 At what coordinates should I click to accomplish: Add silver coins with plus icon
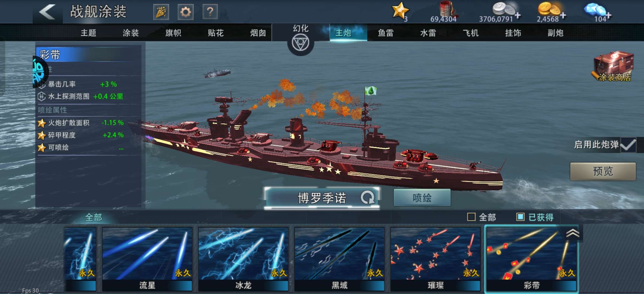(x=517, y=16)
